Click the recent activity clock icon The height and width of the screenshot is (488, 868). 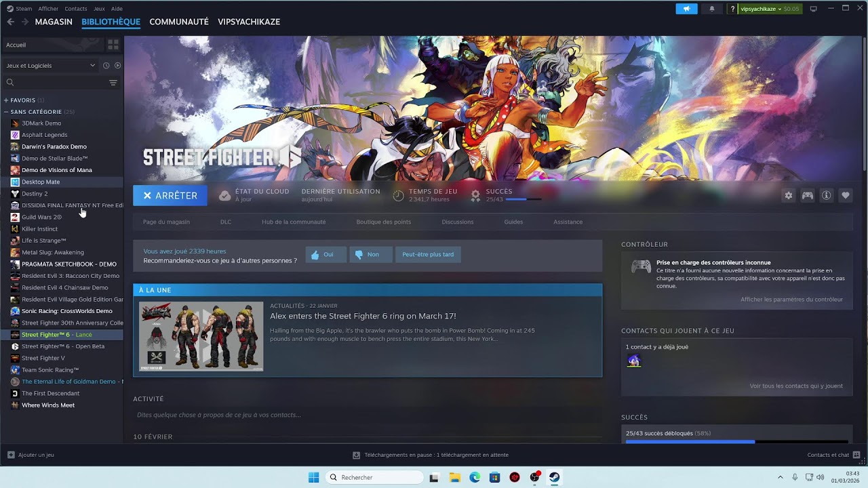pyautogui.click(x=106, y=65)
